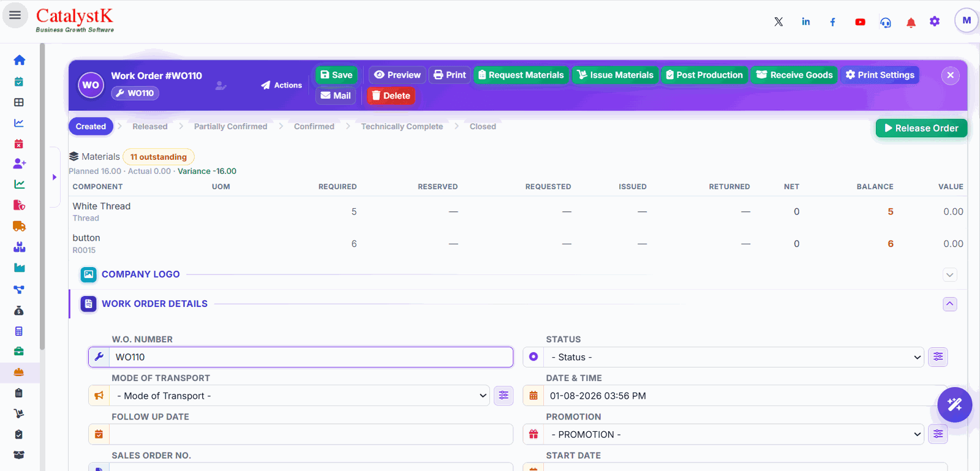The image size is (980, 471).
Task: Click the Receive Goods button
Action: tap(794, 75)
